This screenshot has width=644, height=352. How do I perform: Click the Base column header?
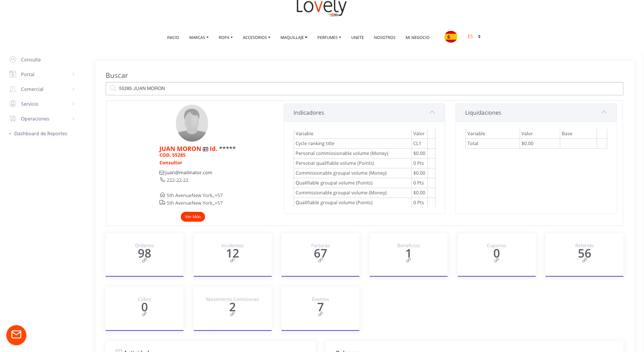click(x=578, y=133)
